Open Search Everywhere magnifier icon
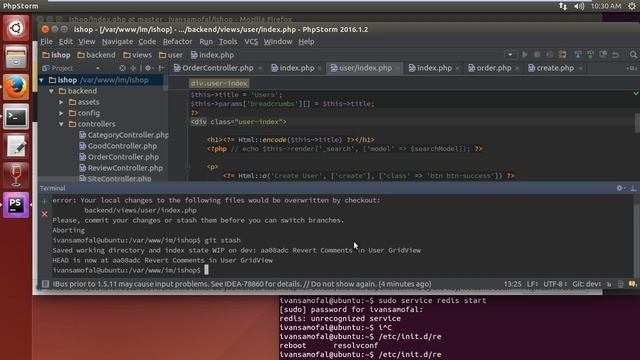 633,55
